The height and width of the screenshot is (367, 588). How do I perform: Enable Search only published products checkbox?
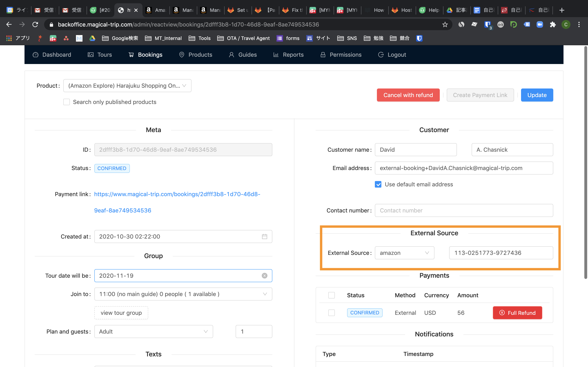(67, 102)
